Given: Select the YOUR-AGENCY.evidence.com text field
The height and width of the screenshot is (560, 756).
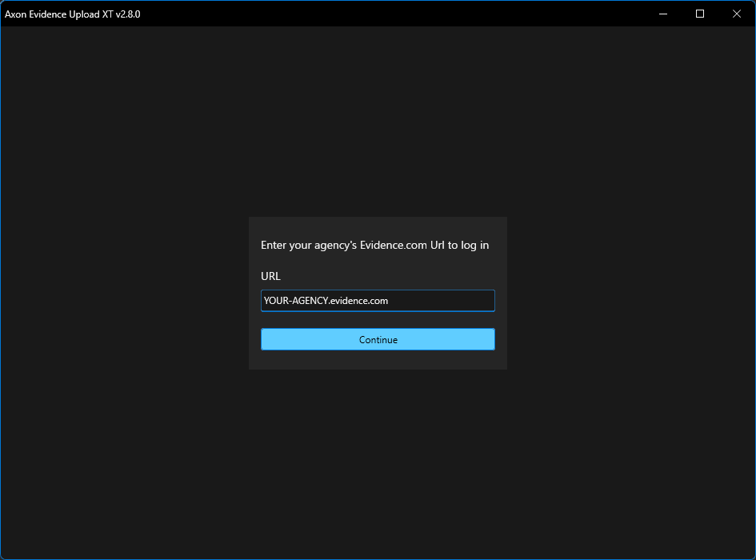Looking at the screenshot, I should [x=378, y=300].
